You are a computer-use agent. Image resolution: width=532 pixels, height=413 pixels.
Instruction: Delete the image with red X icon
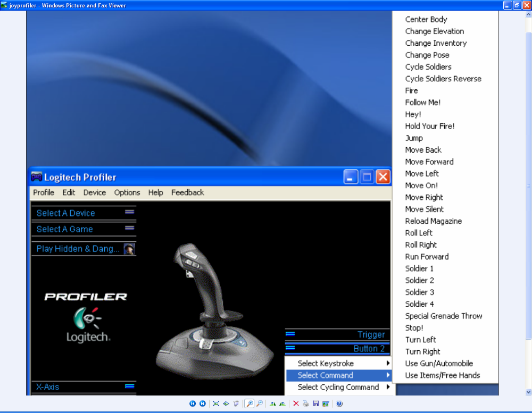[296, 403]
